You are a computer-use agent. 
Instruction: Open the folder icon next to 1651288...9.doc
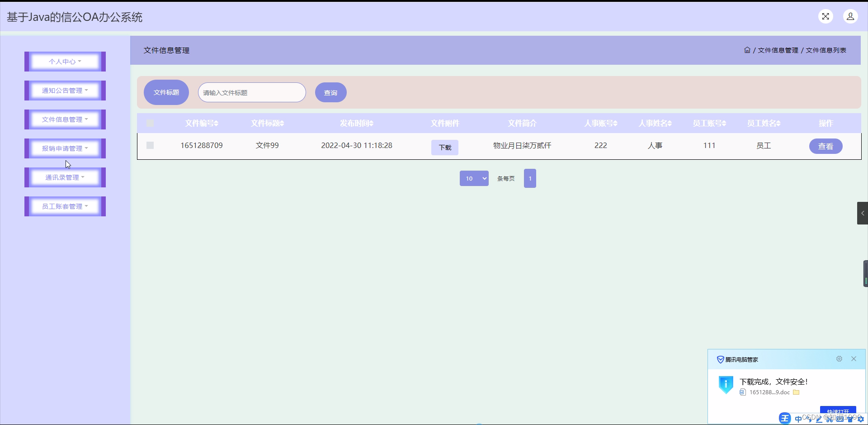pos(796,392)
